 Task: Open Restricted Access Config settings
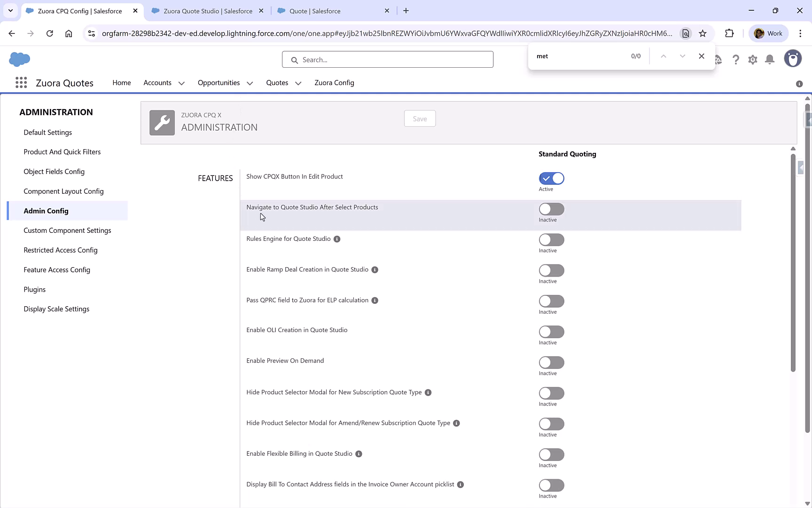click(x=60, y=250)
